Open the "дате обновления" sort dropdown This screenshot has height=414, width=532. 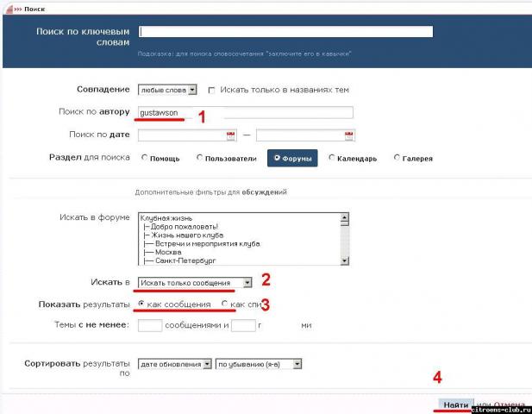click(x=207, y=364)
